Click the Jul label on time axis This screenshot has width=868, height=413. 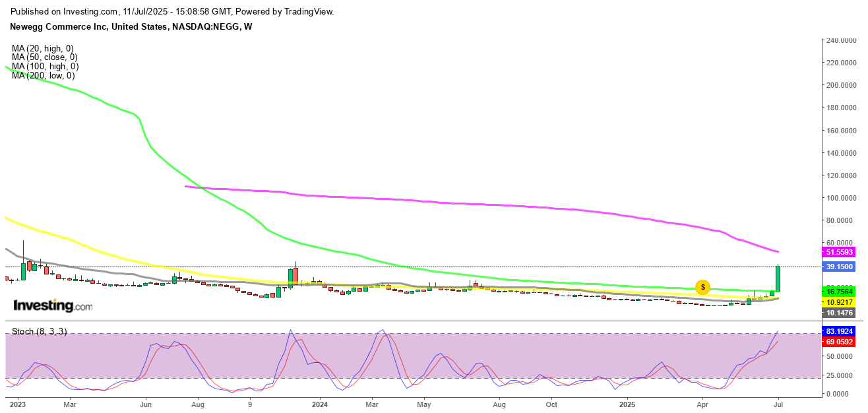click(778, 404)
